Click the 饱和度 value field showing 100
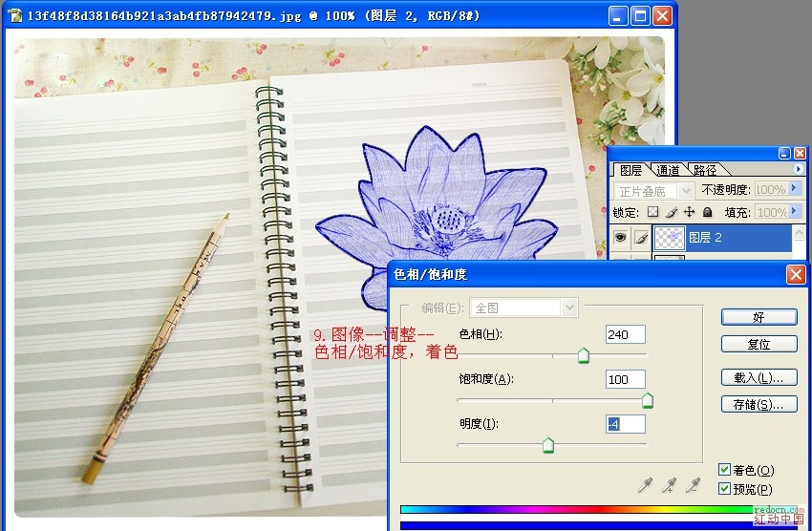The image size is (812, 531). coord(626,379)
